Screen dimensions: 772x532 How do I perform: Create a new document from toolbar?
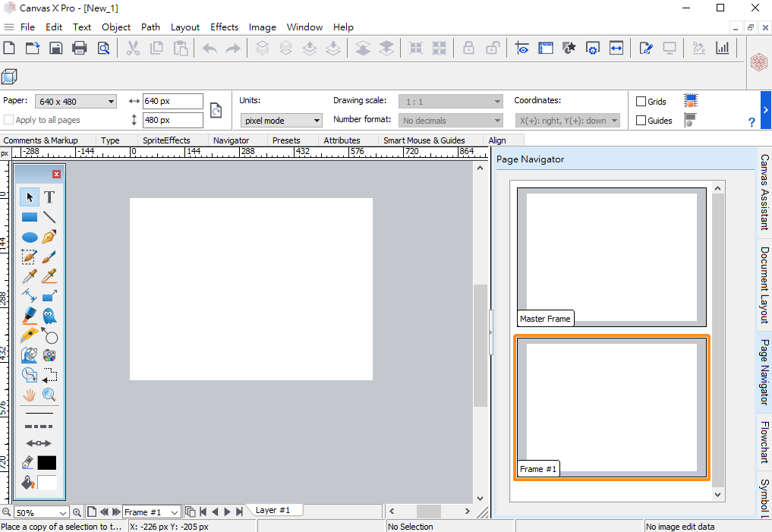click(x=9, y=48)
